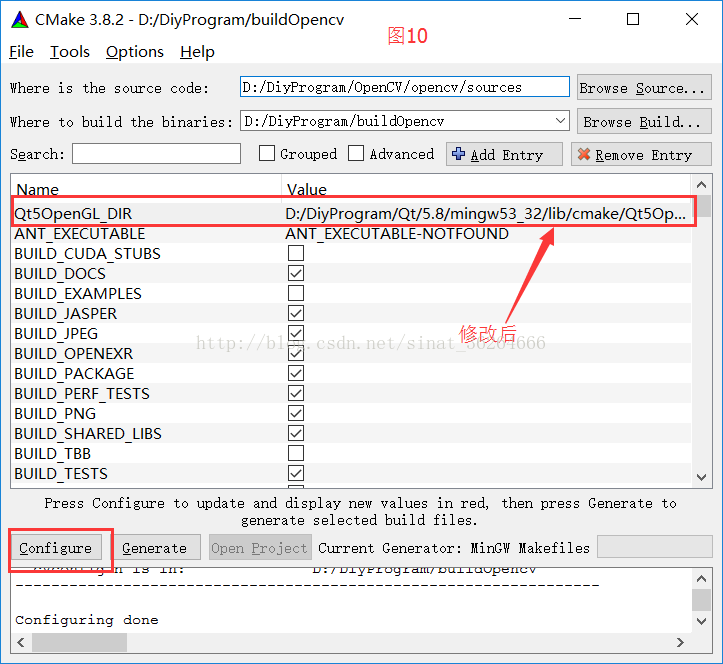Select the Qt5OpenGL_DIR entry name
This screenshot has height=664, width=723.
point(73,213)
